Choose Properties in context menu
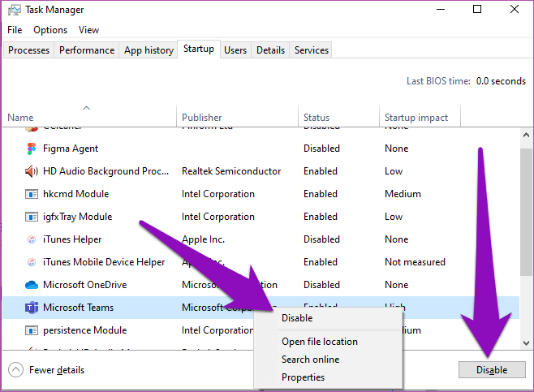Screen dimensions: 534x392 (303, 377)
